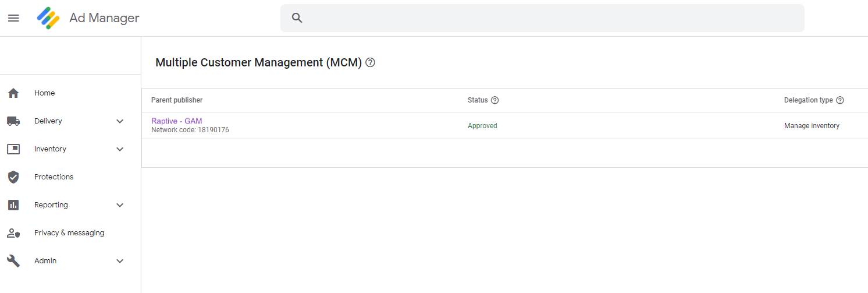Expand the Delivery menu chevron

pyautogui.click(x=120, y=121)
